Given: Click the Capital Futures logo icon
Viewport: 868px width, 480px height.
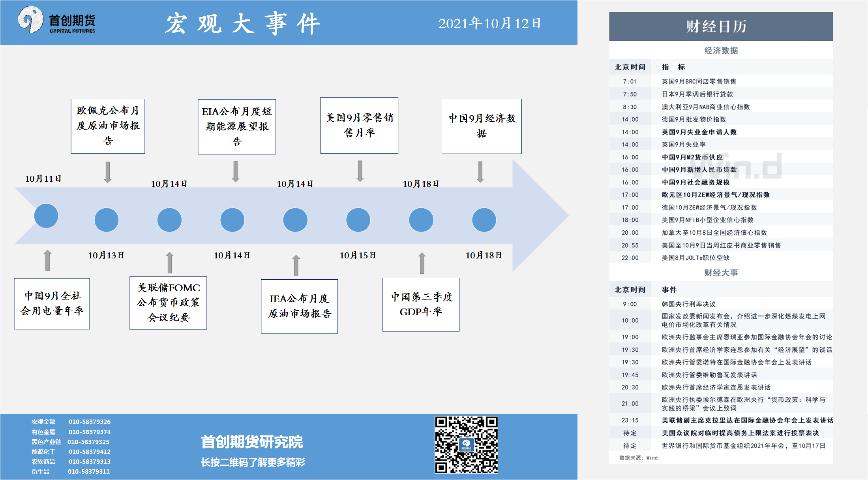Looking at the screenshot, I should [30, 19].
